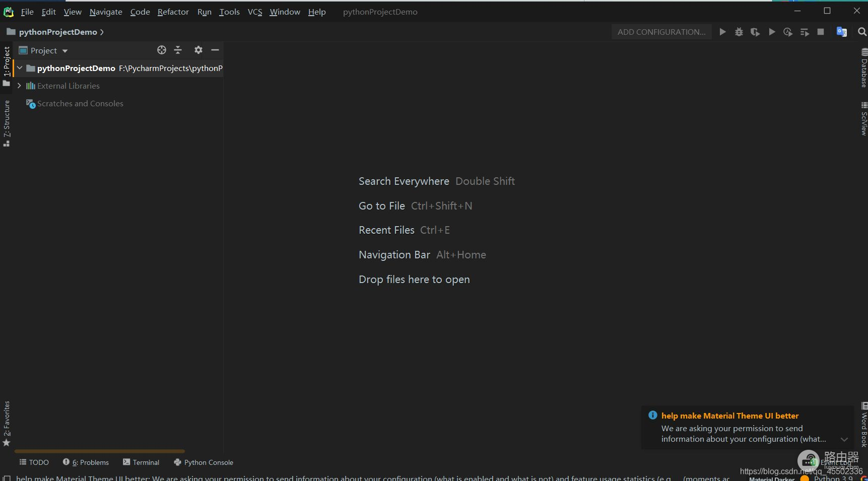Click the tool windows toggle in the status bar corner
The width and height of the screenshot is (868, 481).
pyautogui.click(x=7, y=478)
